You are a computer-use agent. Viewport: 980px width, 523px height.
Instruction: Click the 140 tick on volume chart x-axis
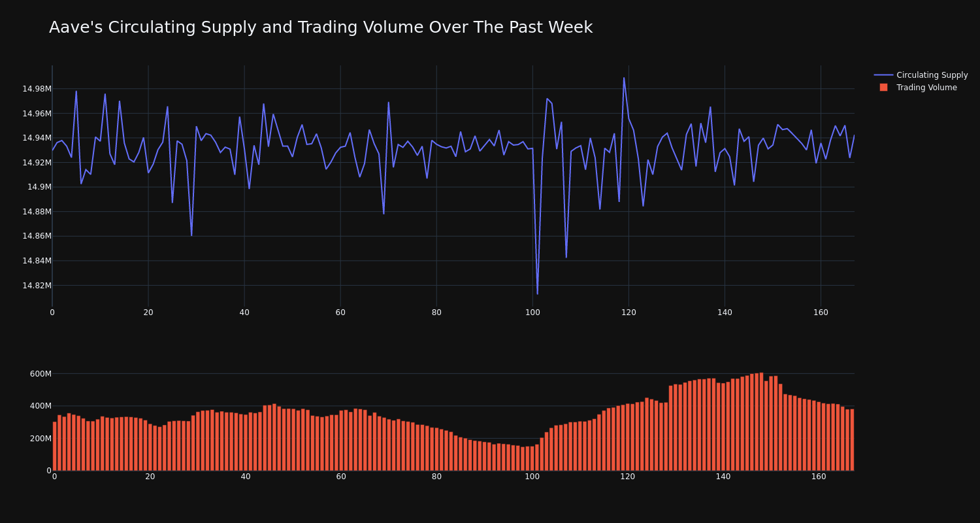pyautogui.click(x=723, y=477)
